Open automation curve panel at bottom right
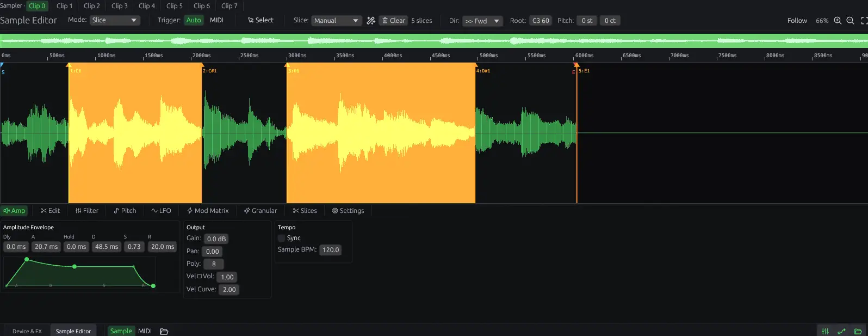The image size is (868, 336). [841, 331]
